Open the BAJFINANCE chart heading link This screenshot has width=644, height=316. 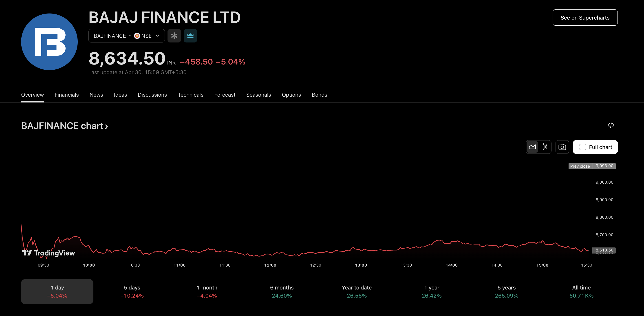[64, 126]
